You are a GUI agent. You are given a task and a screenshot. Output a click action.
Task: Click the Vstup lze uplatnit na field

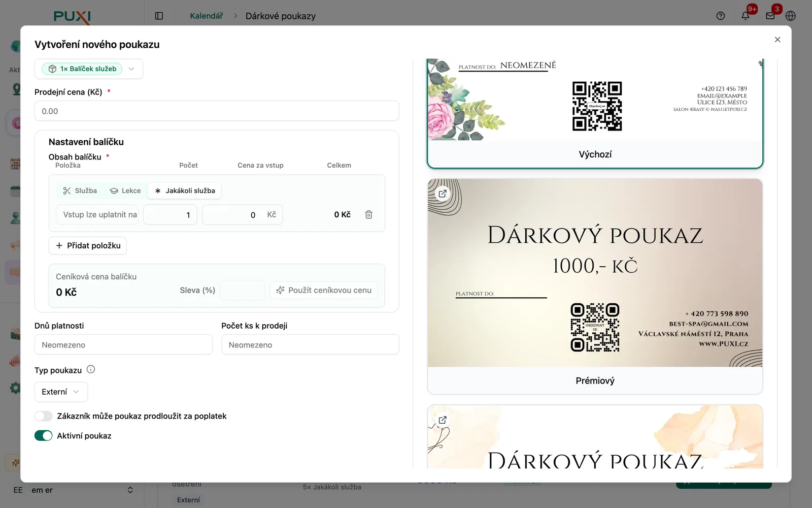97,214
